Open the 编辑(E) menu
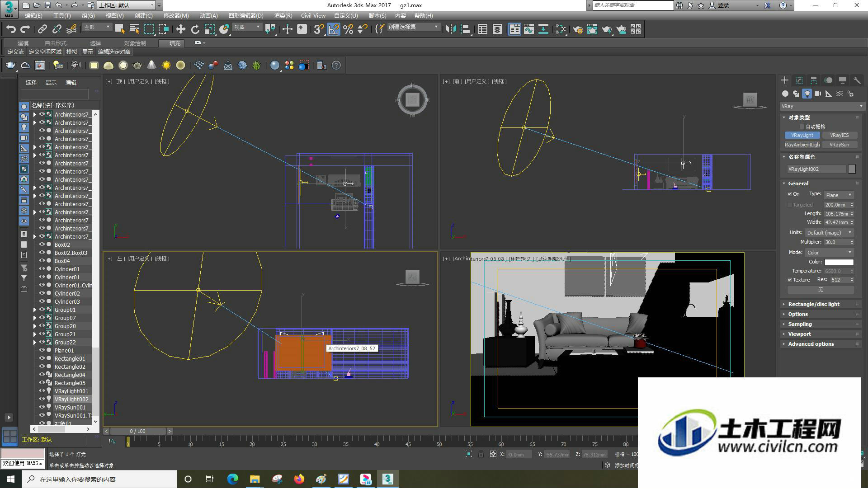This screenshot has height=489, width=868. point(33,15)
